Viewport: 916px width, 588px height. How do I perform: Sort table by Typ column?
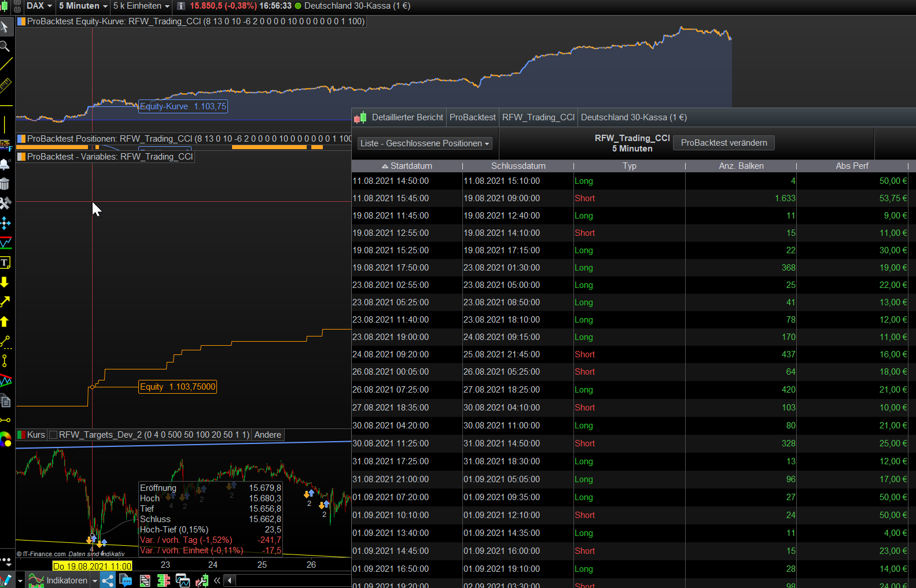pyautogui.click(x=630, y=166)
